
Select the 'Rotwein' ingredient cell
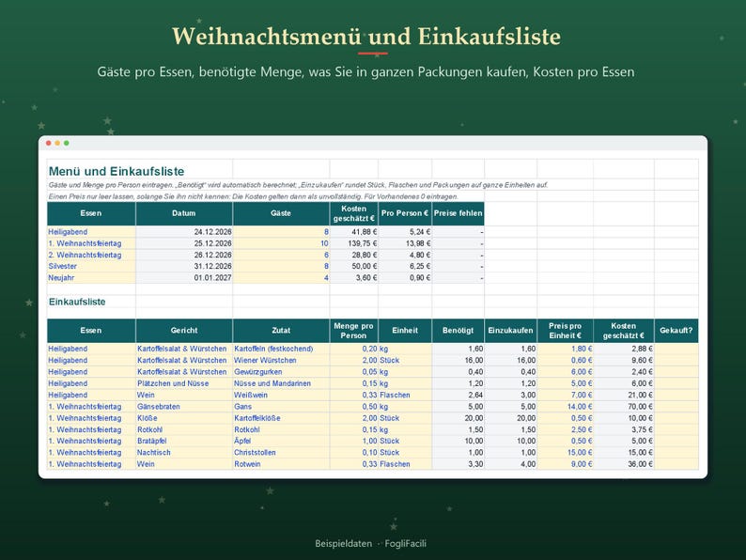281,464
